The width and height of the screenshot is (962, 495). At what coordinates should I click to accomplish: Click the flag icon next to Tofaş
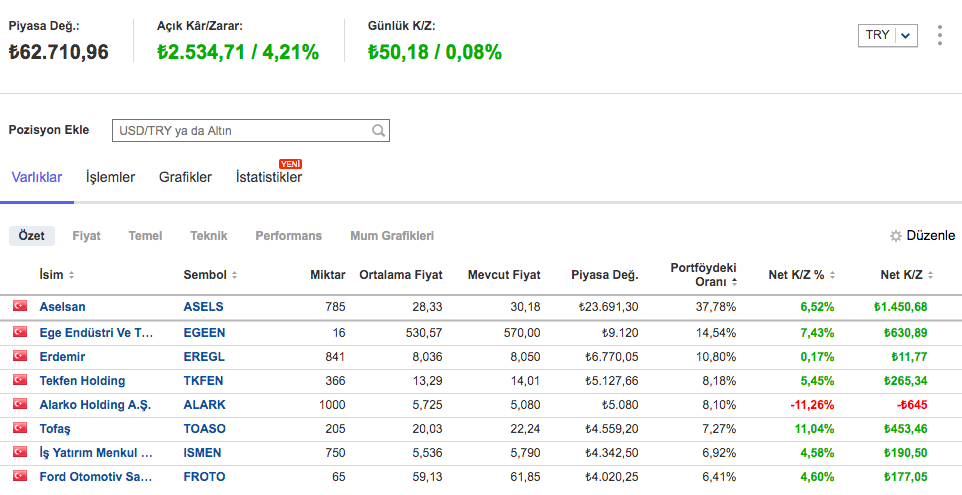point(19,428)
